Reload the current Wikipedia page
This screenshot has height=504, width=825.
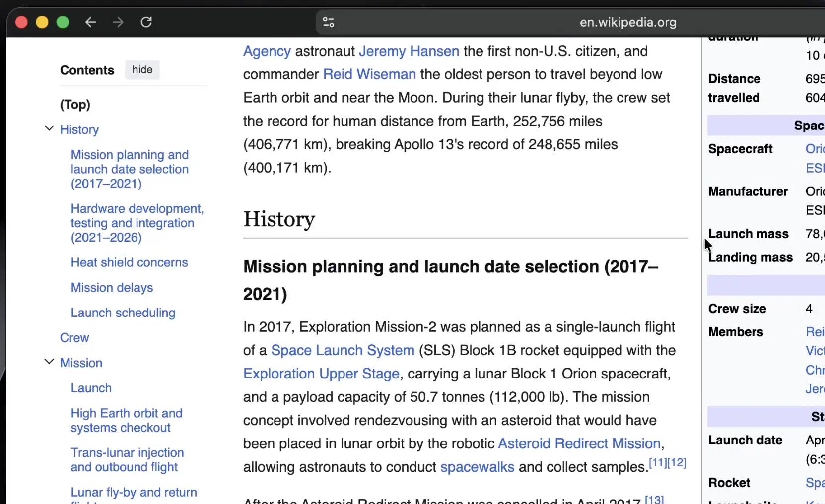(145, 22)
